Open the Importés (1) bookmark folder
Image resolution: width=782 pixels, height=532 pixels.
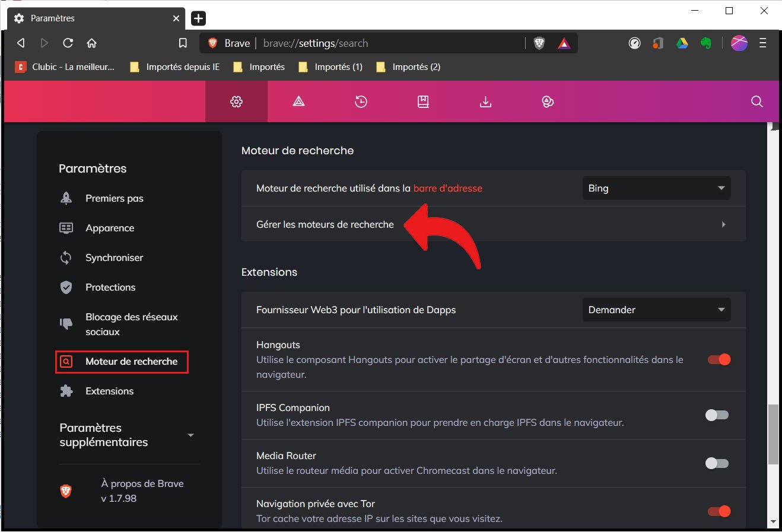(x=330, y=66)
